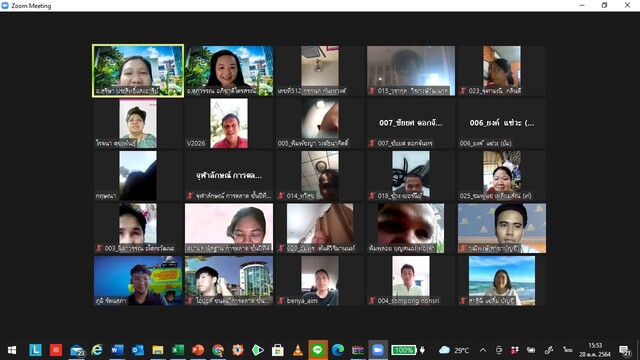640x360 pixels.
Task: Select the 005 participant video tile
Action: 320,123
